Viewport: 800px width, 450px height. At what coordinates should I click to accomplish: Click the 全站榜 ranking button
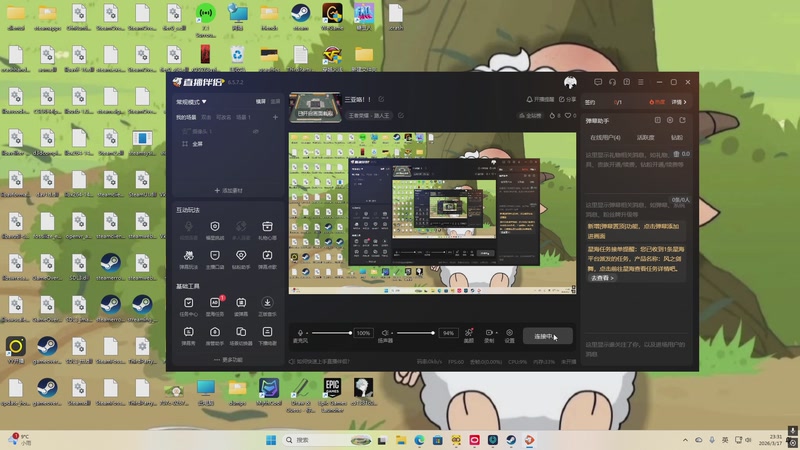click(530, 116)
